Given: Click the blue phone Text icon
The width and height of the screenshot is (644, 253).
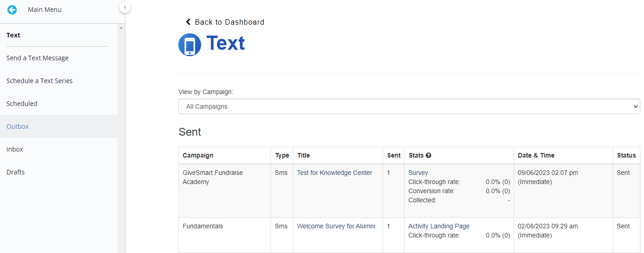Looking at the screenshot, I should tap(190, 45).
